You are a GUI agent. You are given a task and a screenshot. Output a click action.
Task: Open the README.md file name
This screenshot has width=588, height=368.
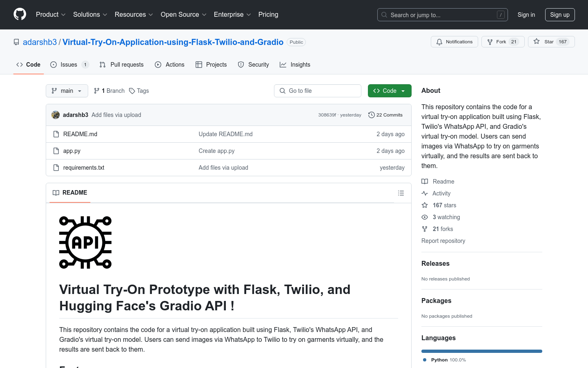pyautogui.click(x=80, y=134)
